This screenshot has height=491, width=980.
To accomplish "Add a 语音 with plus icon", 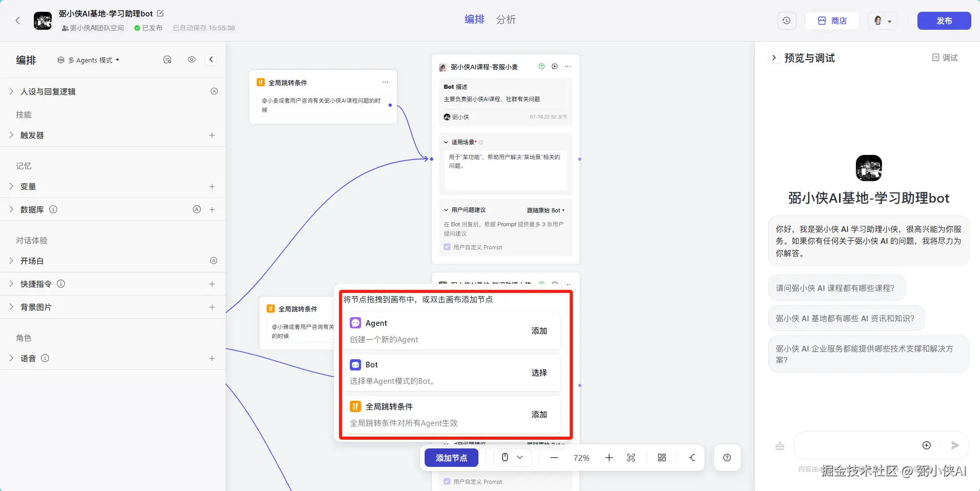I will click(x=212, y=359).
